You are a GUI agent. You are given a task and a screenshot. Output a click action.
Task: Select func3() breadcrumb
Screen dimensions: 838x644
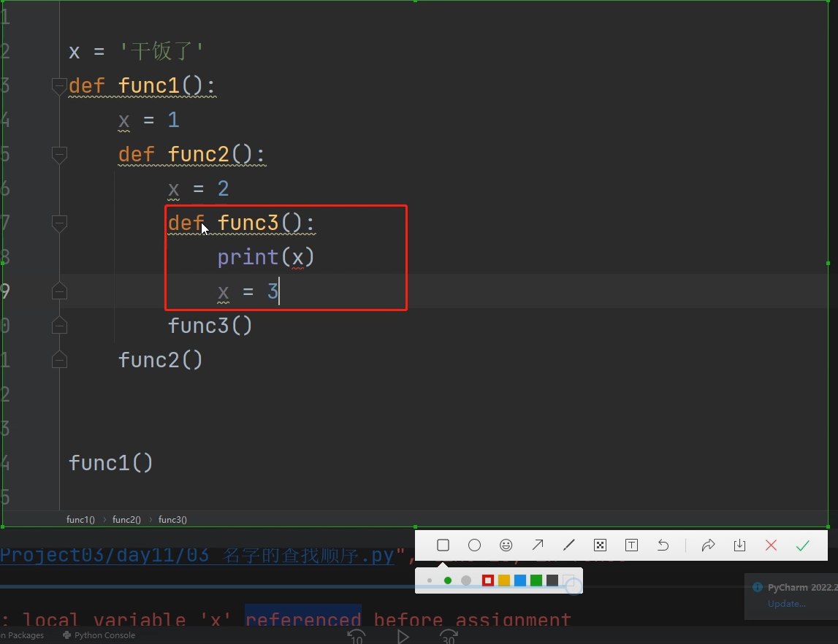(172, 520)
